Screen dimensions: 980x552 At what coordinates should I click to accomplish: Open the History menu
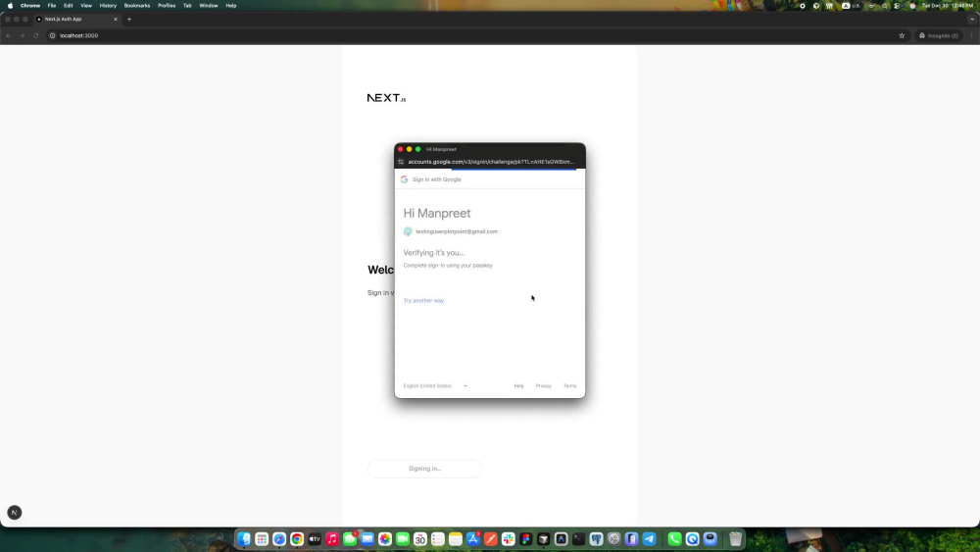(x=108, y=6)
